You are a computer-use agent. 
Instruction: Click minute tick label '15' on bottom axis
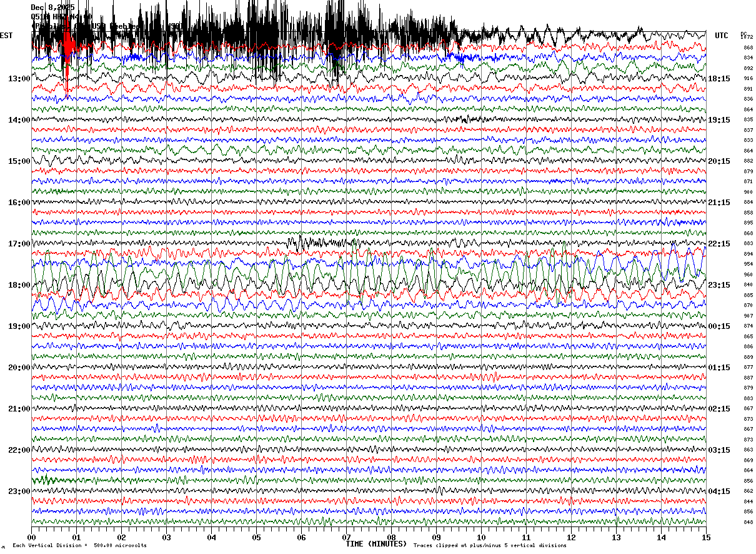(706, 537)
